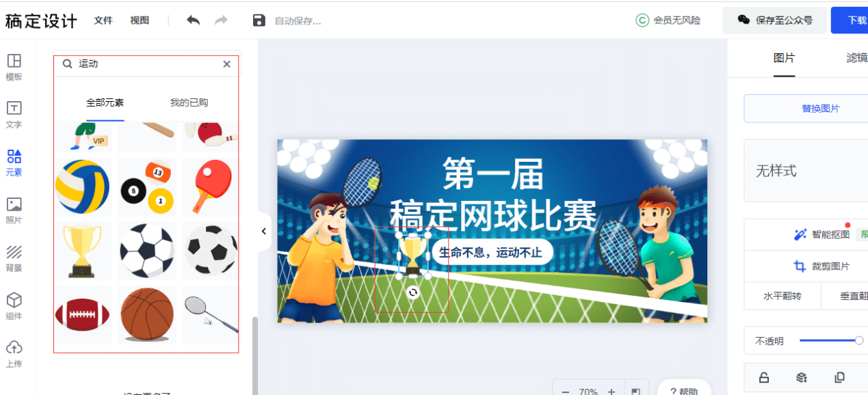
Task: Adjust the 不透明 opacity slider
Action: [x=830, y=340]
